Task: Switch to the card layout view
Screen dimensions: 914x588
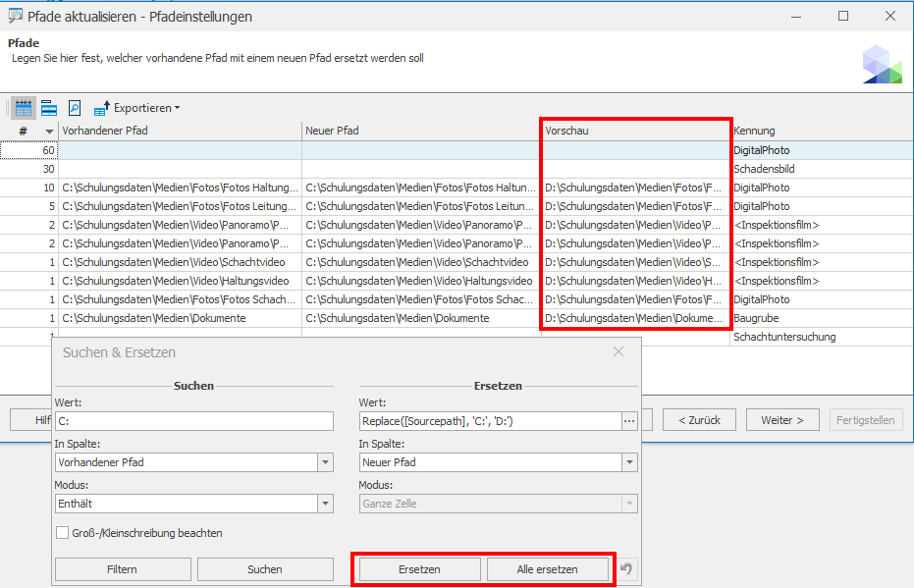Action: [x=48, y=108]
